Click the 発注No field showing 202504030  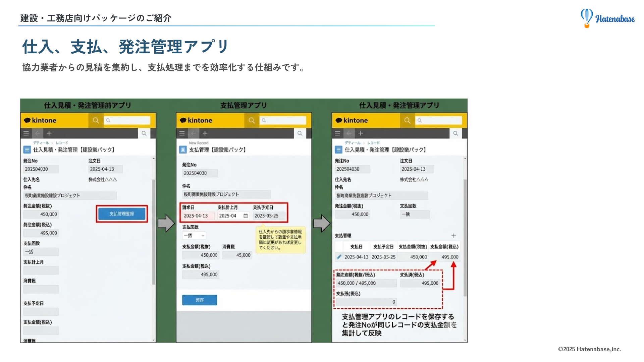pyautogui.click(x=199, y=173)
